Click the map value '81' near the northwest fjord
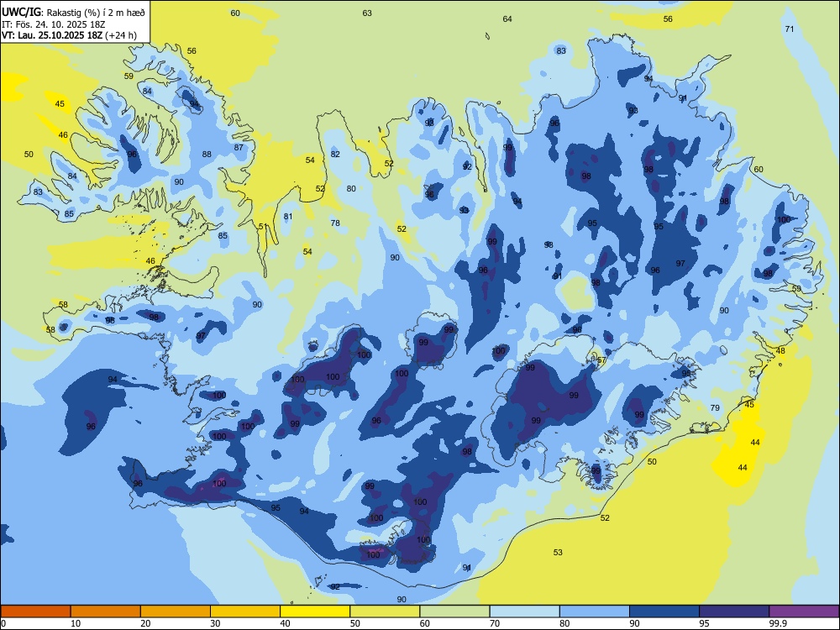The width and height of the screenshot is (840, 630). [x=288, y=217]
